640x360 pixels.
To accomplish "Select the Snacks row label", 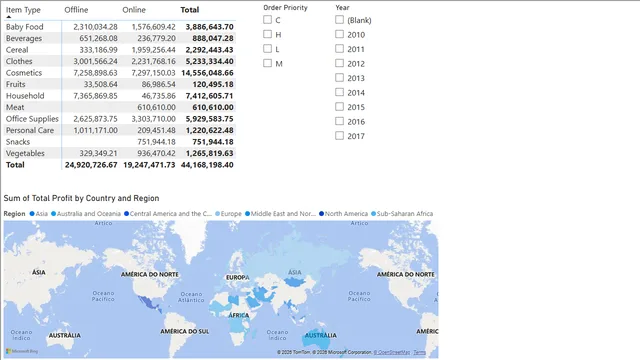I will click(18, 142).
